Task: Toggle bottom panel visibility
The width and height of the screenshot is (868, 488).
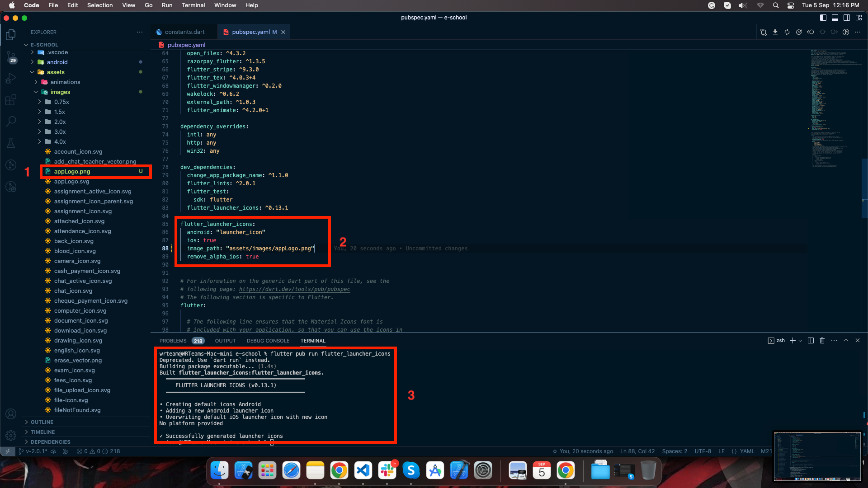Action: [835, 18]
